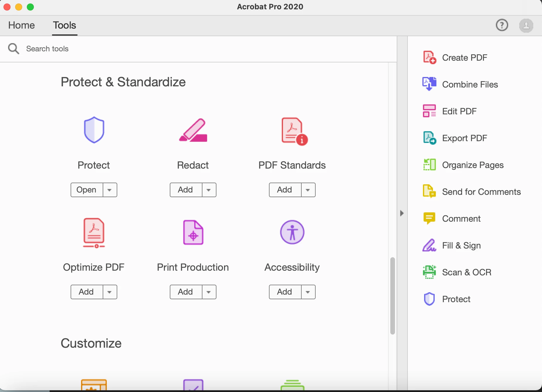Screen dimensions: 542x392
Task: Expand Print Production Add dropdown arrow
Action: (x=209, y=292)
